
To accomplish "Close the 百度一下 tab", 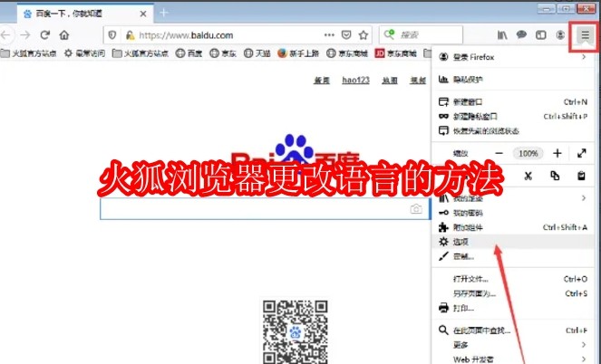I will point(143,14).
